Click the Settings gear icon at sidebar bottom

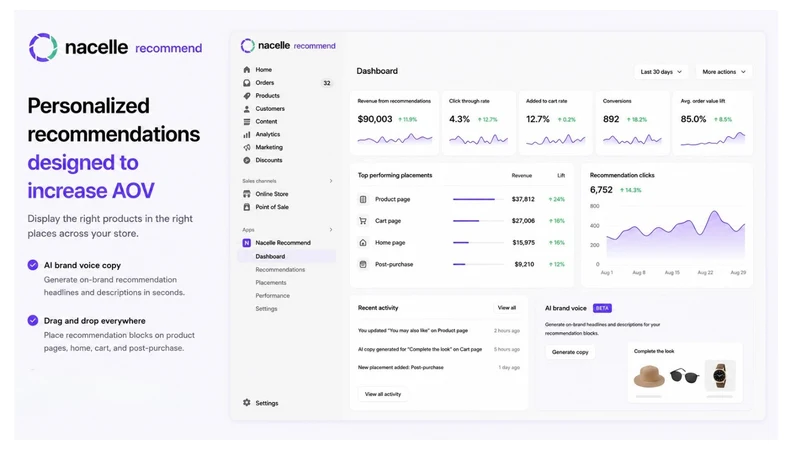click(247, 403)
